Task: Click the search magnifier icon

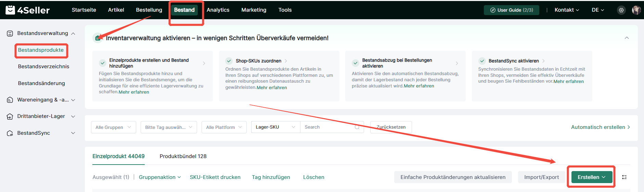Action: pos(357,127)
